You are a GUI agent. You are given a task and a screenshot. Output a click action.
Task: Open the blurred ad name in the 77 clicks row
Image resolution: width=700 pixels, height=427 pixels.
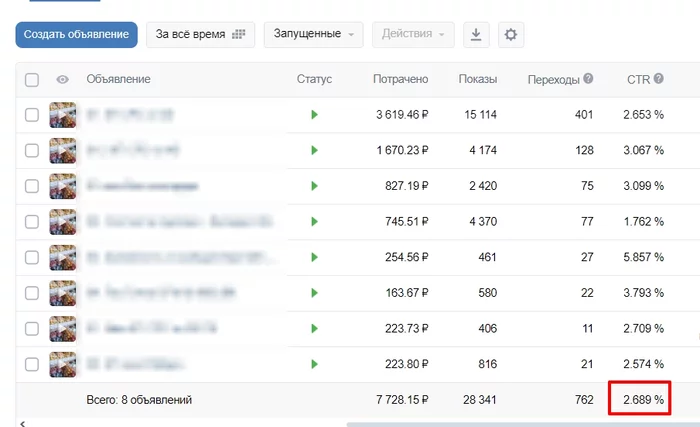(179, 222)
